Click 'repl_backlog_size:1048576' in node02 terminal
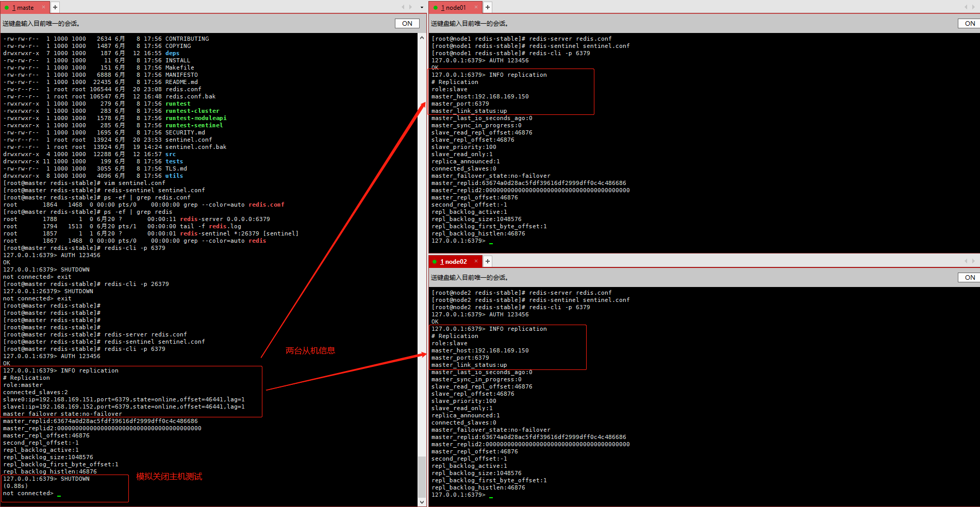 coord(476,474)
